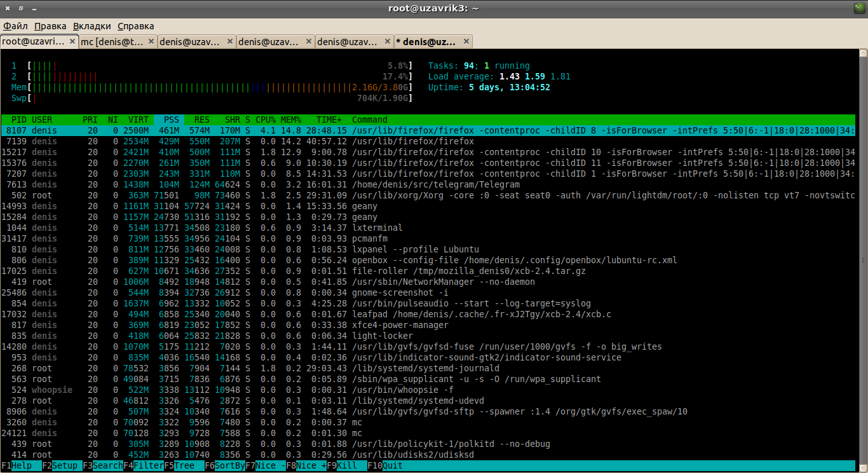Screen dimensions: 868x473
Task: Open the Правка menu
Action: point(50,26)
